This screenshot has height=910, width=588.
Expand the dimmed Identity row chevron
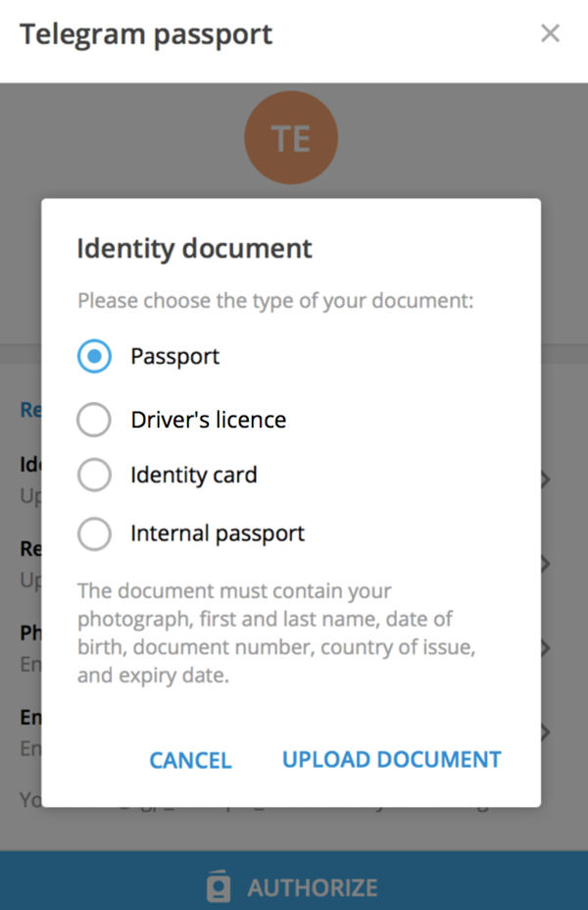click(546, 480)
